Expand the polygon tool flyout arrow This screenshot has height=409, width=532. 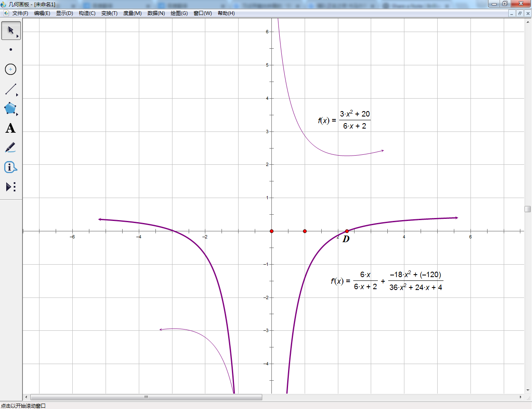[x=17, y=114]
